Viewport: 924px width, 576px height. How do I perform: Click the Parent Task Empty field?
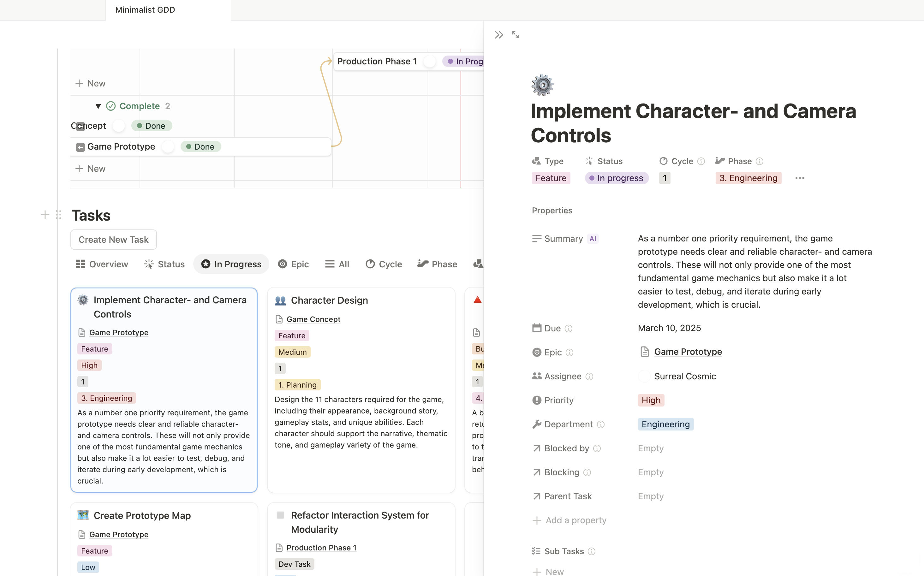coord(650,496)
